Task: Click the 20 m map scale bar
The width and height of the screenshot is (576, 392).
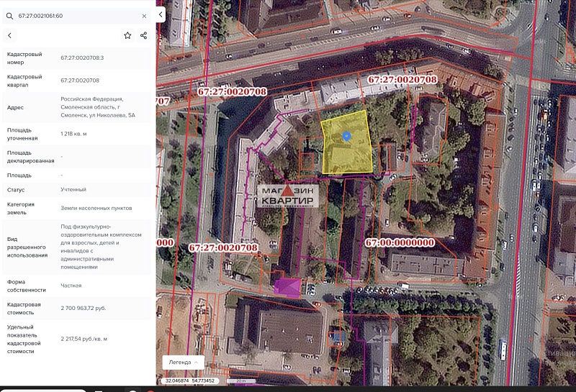Action: (x=241, y=380)
